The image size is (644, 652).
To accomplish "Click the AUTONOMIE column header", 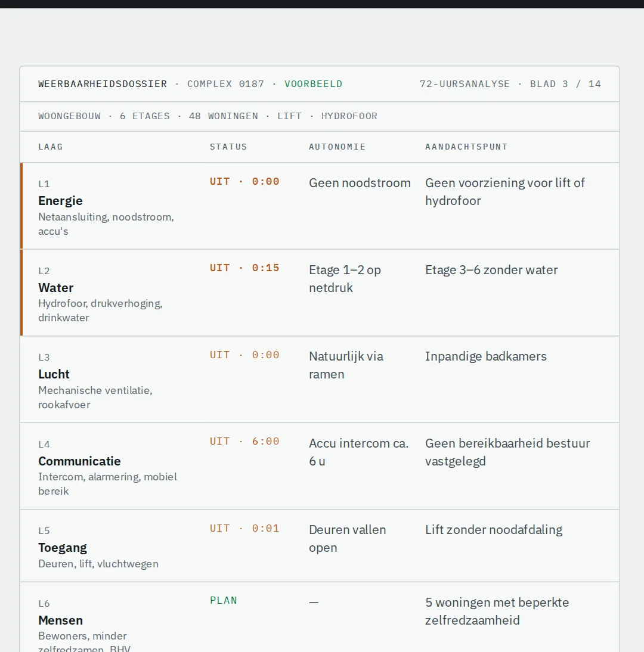I will (337, 147).
